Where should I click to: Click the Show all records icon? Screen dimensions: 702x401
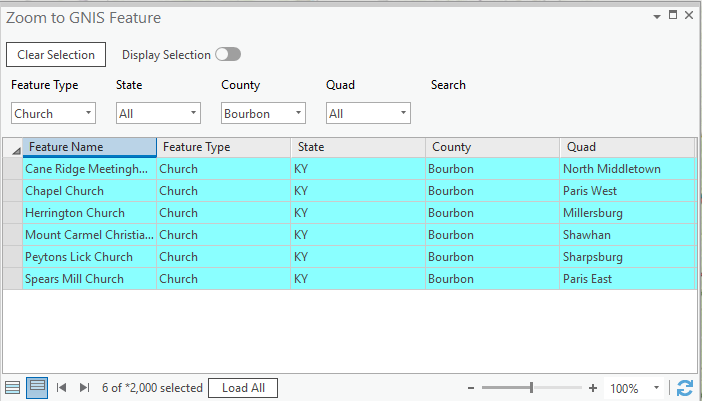[12, 388]
